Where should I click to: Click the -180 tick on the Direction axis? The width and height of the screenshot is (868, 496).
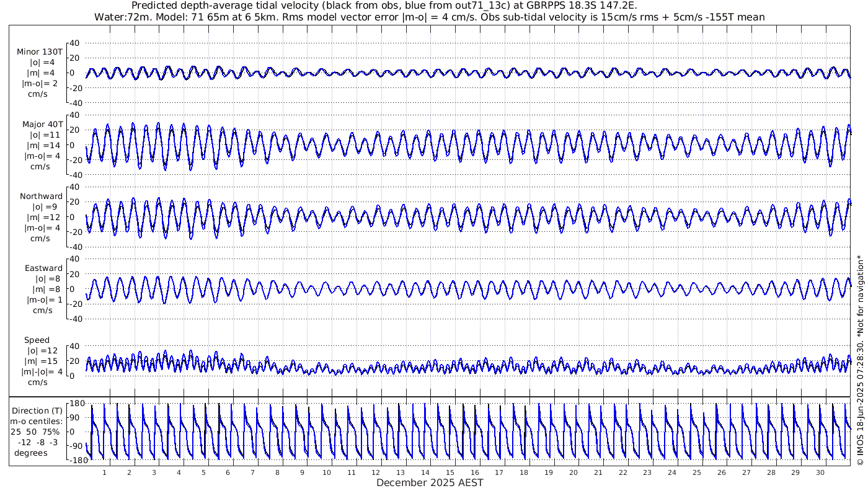tap(75, 460)
